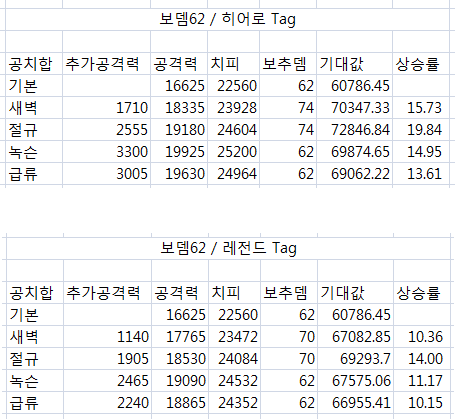The height and width of the screenshot is (420, 455).
Task: Click the 추가공격력 header in the hero table
Action: (106, 63)
